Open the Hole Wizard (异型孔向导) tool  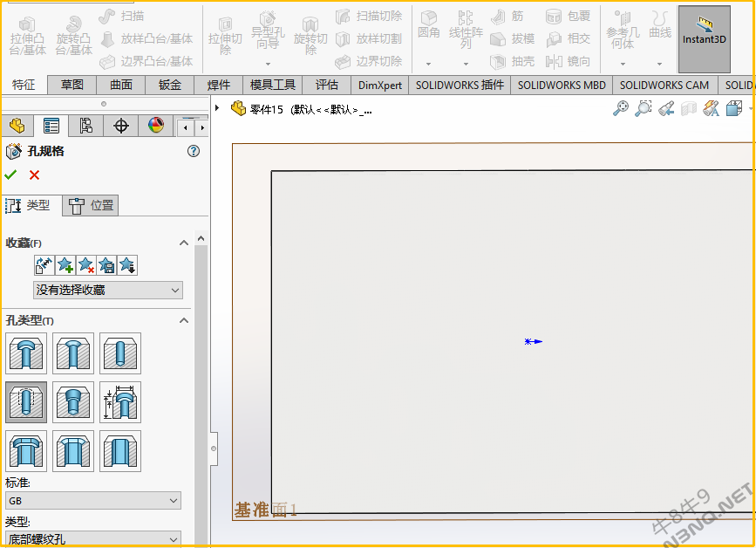(x=268, y=31)
